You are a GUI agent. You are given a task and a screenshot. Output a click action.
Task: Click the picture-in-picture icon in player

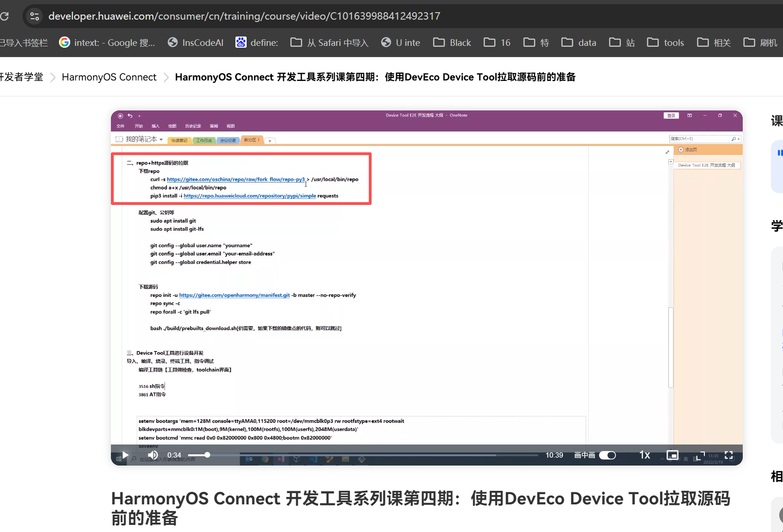672,455
